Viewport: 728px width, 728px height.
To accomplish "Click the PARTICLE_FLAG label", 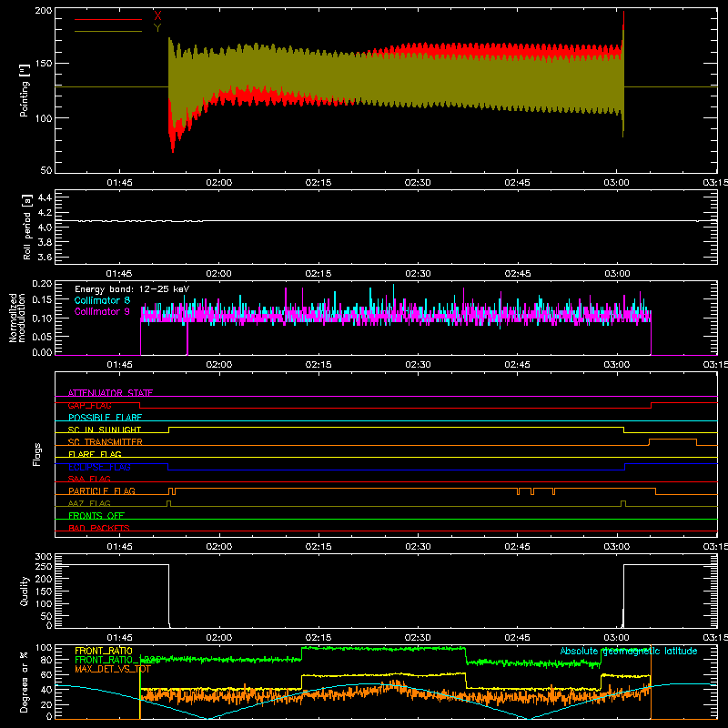I will coord(102,490).
